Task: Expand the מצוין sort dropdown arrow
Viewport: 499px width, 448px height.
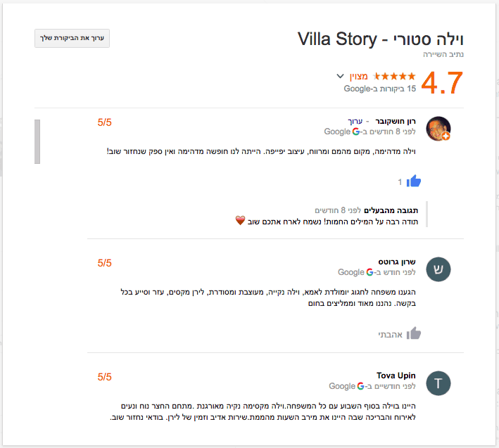Action: click(341, 76)
